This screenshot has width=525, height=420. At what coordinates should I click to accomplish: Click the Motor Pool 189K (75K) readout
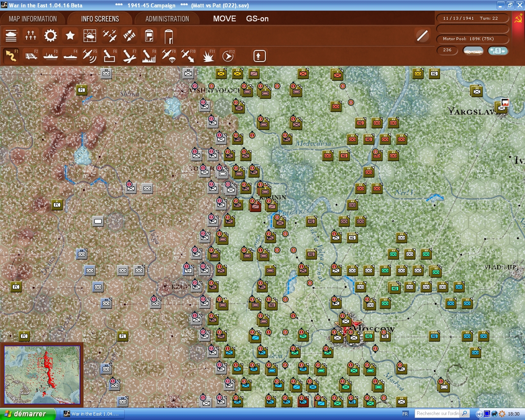coord(472,39)
